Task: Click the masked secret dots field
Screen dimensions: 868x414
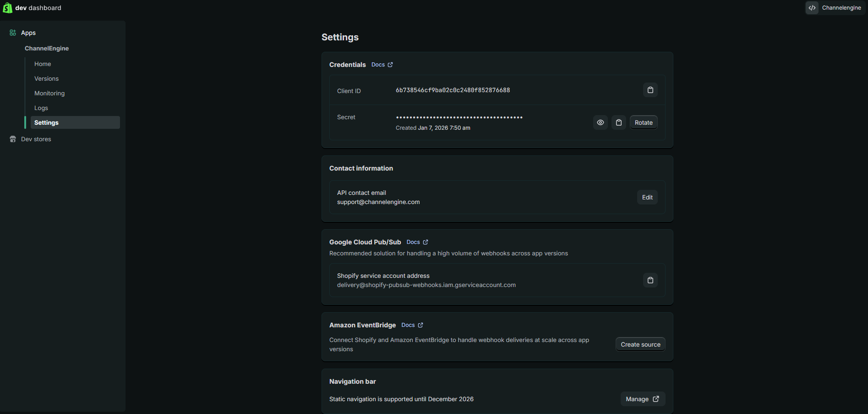Action: (459, 117)
